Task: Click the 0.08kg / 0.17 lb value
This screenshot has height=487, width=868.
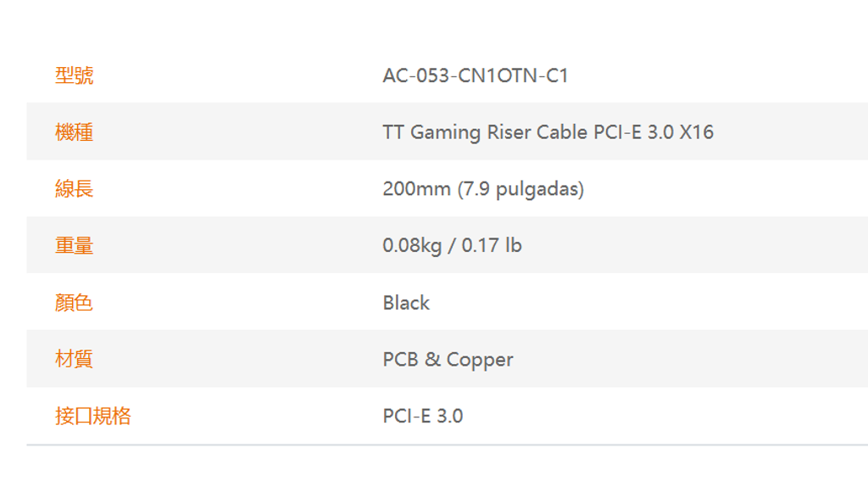Action: (453, 245)
